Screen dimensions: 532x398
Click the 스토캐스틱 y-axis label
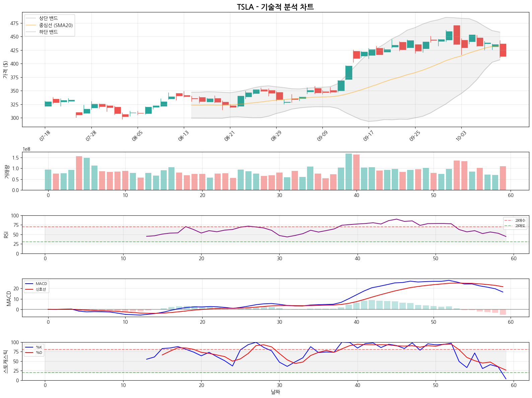(x=5, y=361)
